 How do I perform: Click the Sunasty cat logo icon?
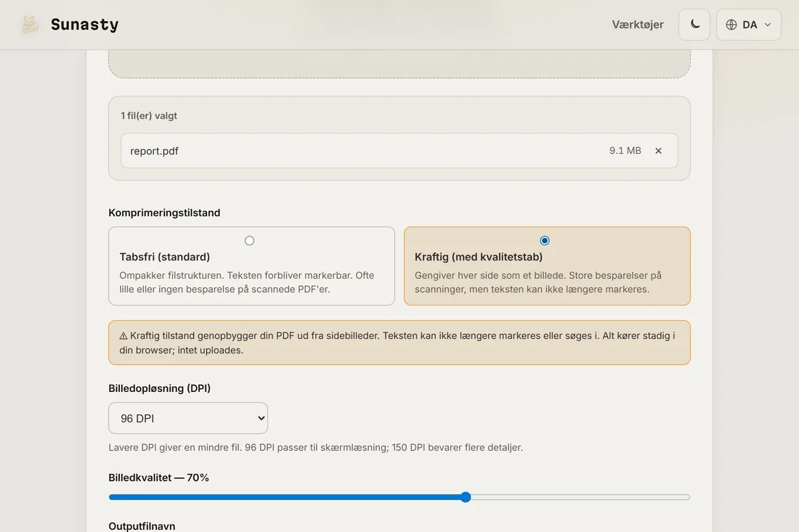pos(30,25)
